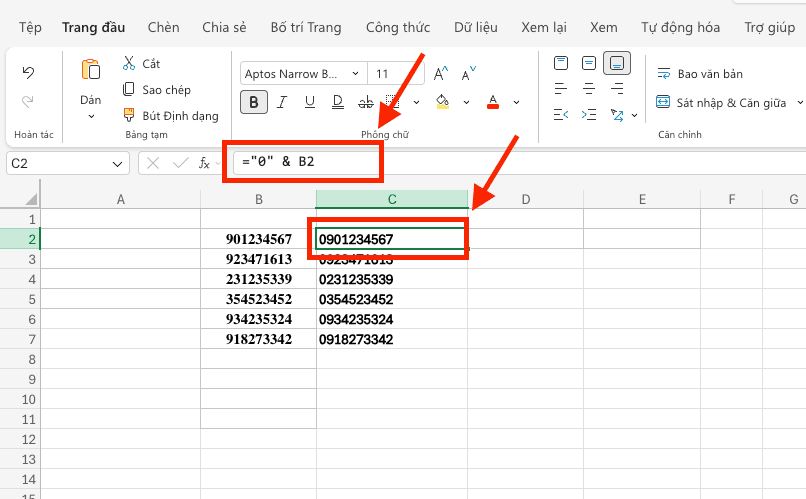806x499 pixels.
Task: Open the font color dropdown arrow
Action: tap(516, 102)
